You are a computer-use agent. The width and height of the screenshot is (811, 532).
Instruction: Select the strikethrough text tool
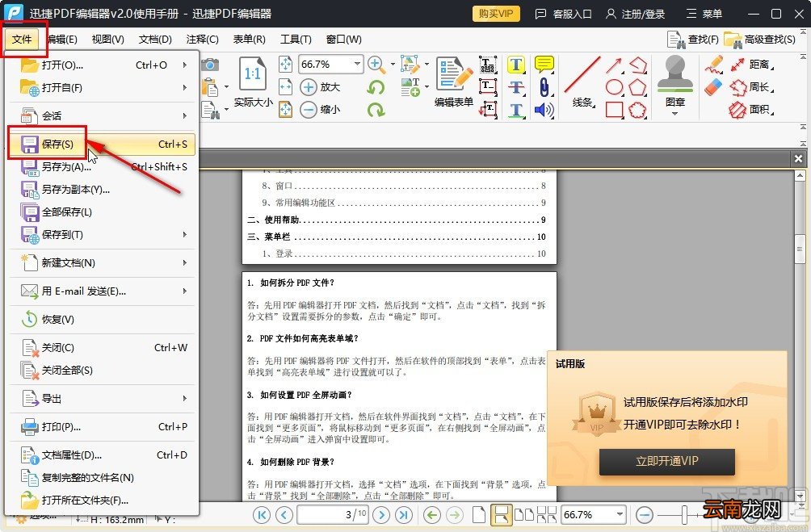pos(516,87)
